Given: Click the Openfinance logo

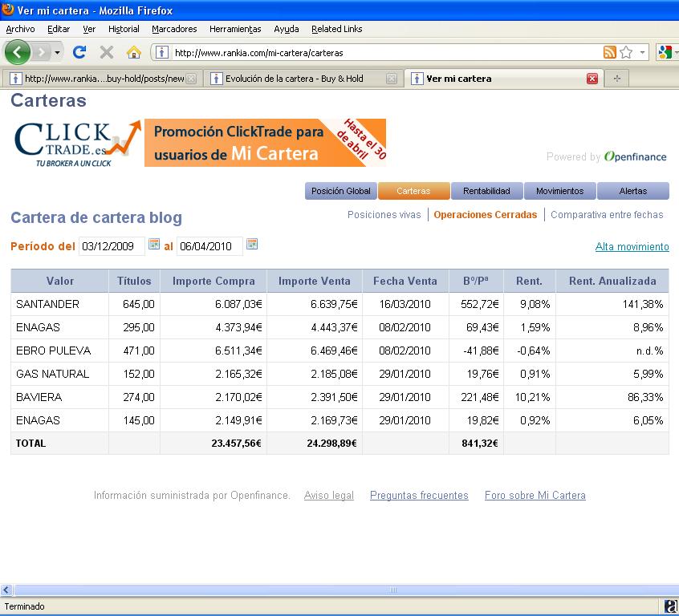Looking at the screenshot, I should point(636,156).
